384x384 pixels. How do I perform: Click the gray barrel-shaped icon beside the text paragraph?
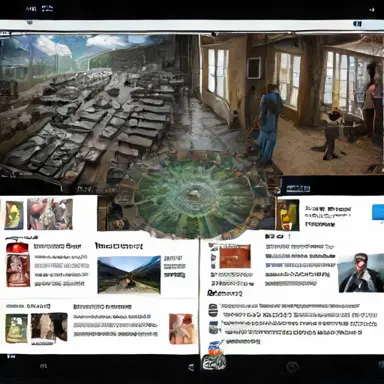point(213,310)
